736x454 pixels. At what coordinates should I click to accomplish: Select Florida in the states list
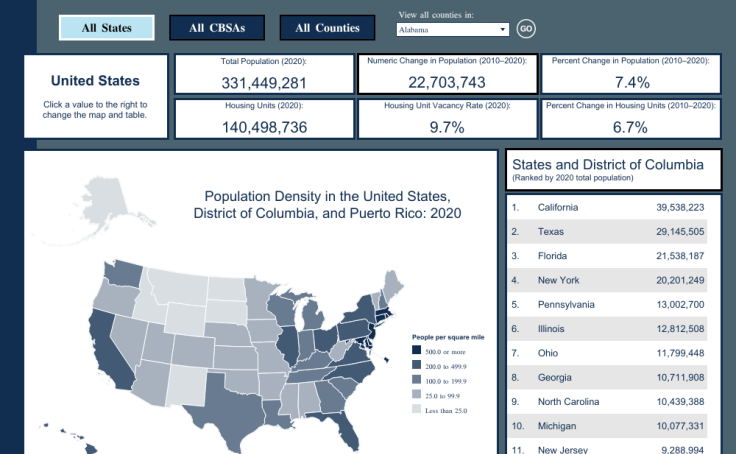608,256
